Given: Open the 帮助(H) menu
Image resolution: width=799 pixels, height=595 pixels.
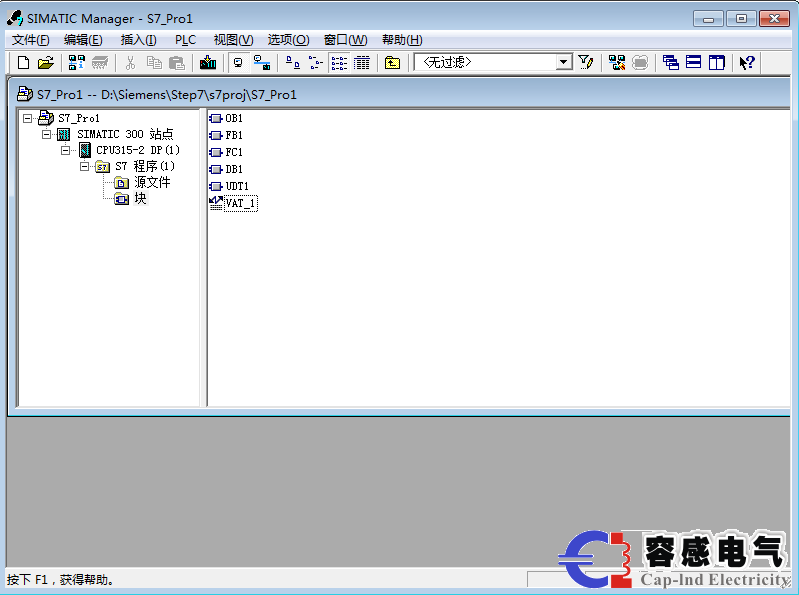Looking at the screenshot, I should [402, 40].
